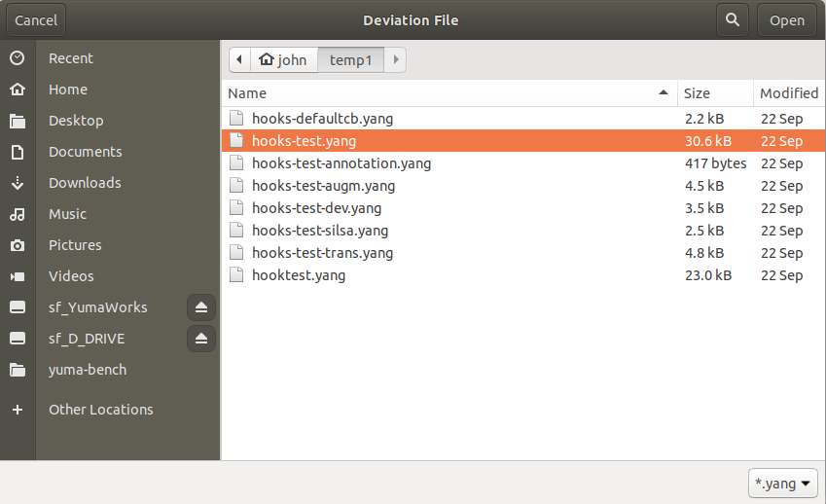The height and width of the screenshot is (504, 826).
Task: Navigate to the john home path button
Action: pyautogui.click(x=283, y=59)
